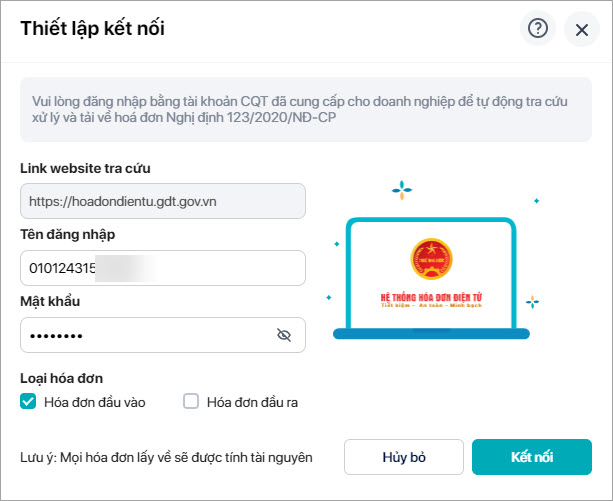Screen dimensions: 613x501
Task: Click the Lưu ý note text
Action: pyautogui.click(x=166, y=457)
